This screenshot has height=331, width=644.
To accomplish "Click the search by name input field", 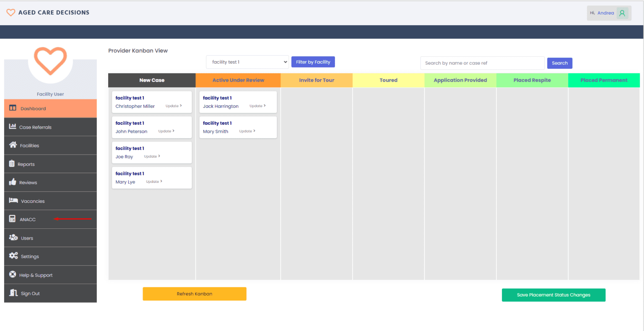I will (x=482, y=63).
